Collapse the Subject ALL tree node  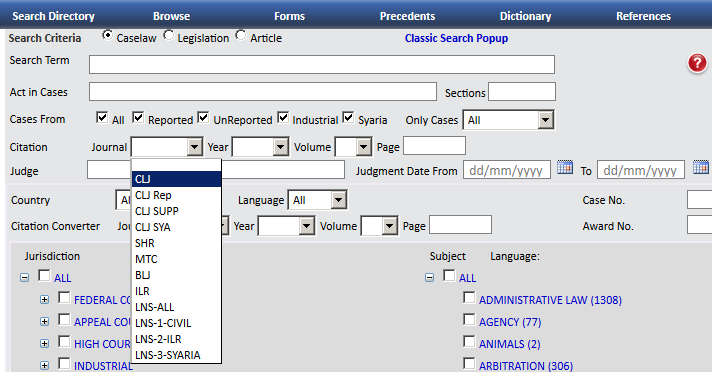[x=429, y=277]
